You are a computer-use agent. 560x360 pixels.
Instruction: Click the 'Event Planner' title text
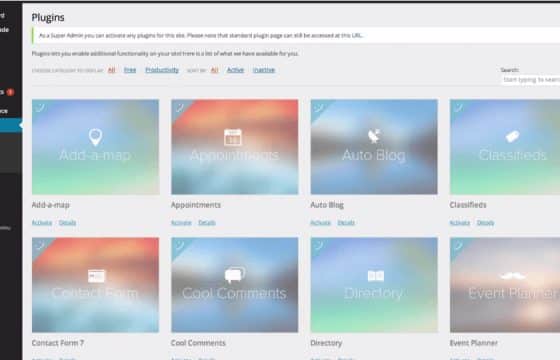coord(474,343)
